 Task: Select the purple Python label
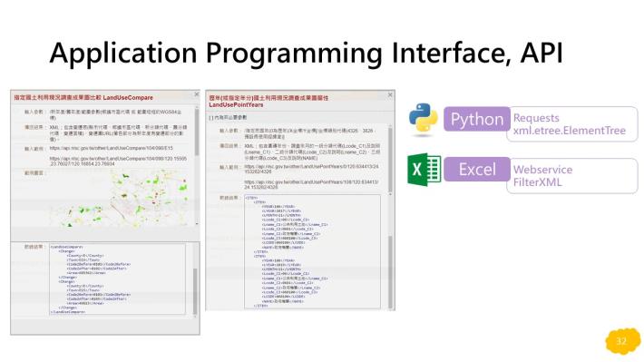coord(477,119)
